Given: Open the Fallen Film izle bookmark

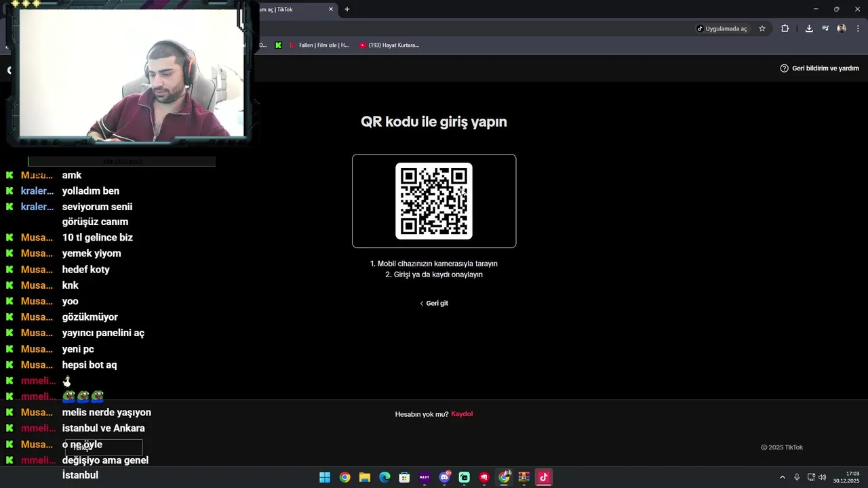Looking at the screenshot, I should coord(319,45).
